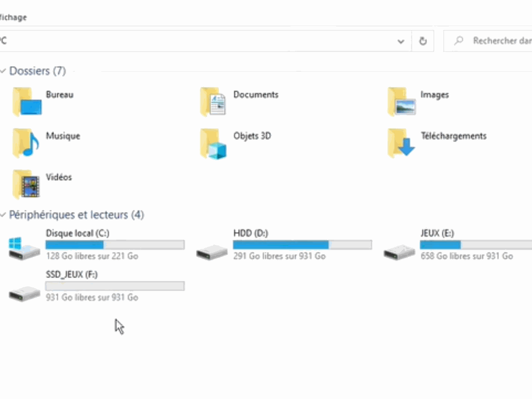Collapse the Périphériques et lecteurs section

coord(3,215)
